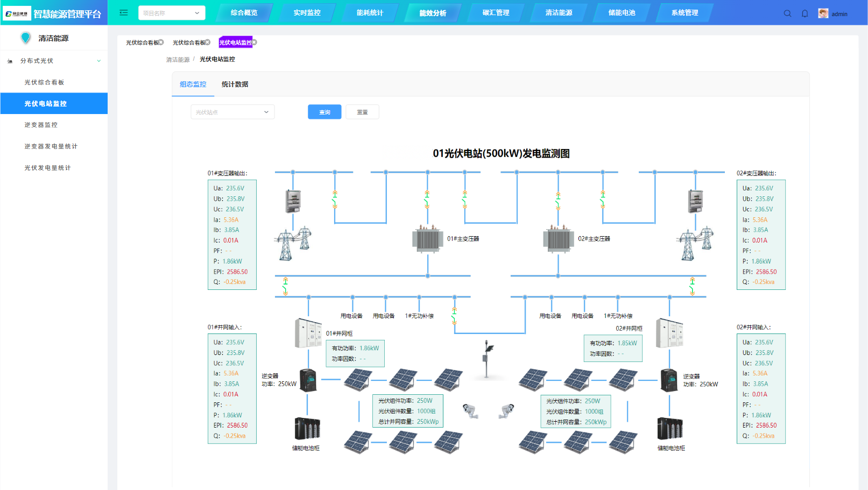This screenshot has height=490, width=868.
Task: Open the 光伏站点 station dropdown
Action: 232,112
